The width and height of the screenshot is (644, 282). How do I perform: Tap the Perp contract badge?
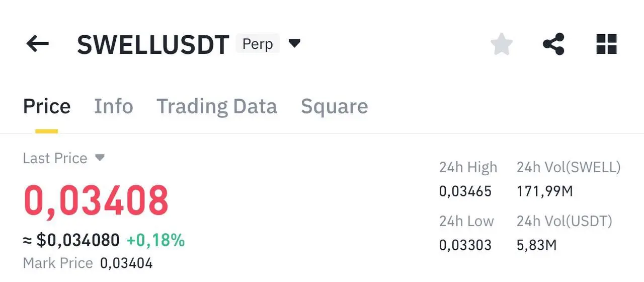pyautogui.click(x=258, y=44)
